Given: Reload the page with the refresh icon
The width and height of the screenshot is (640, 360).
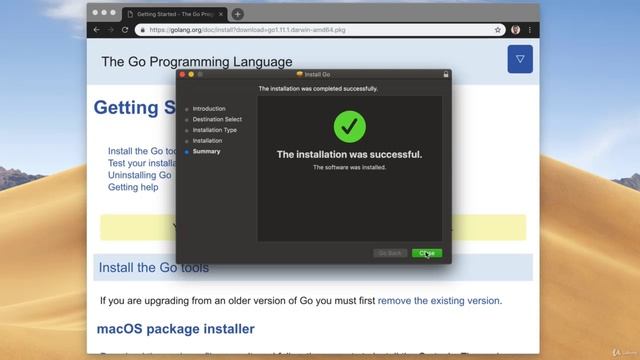Looking at the screenshot, I should (x=125, y=30).
